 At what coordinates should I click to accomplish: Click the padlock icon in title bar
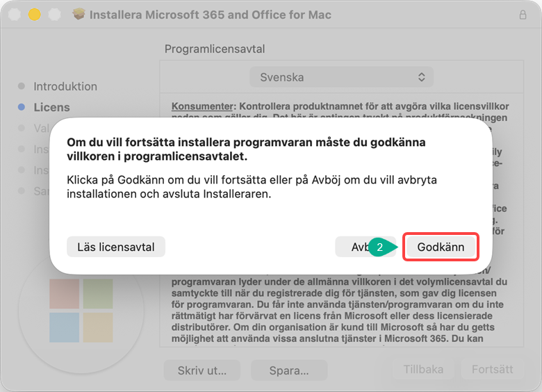[x=523, y=15]
